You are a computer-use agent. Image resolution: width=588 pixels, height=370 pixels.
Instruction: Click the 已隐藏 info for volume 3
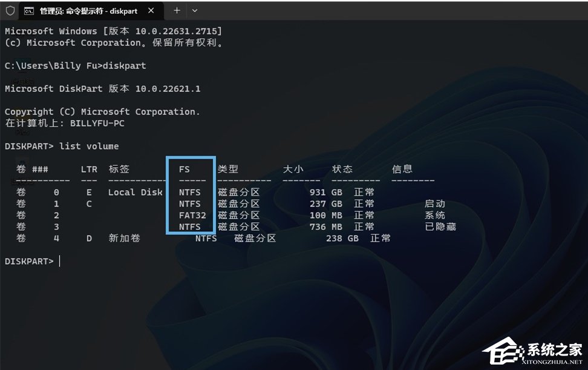(441, 226)
